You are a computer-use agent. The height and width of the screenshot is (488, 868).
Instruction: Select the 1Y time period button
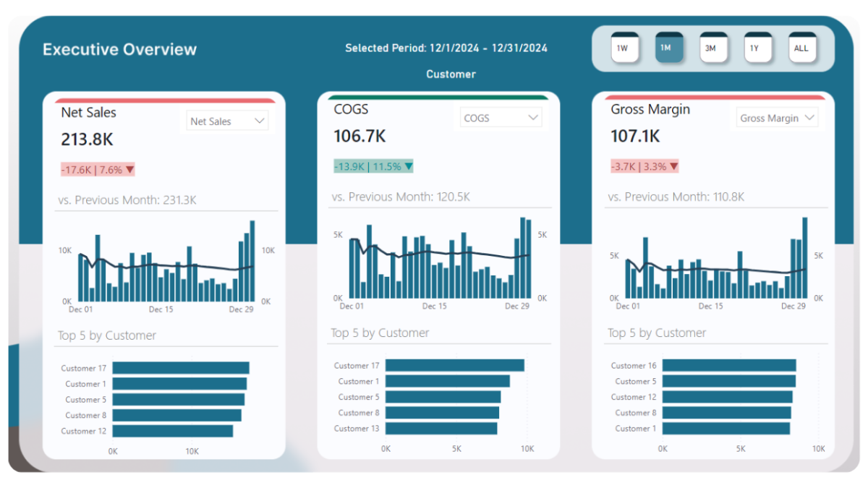tap(757, 48)
